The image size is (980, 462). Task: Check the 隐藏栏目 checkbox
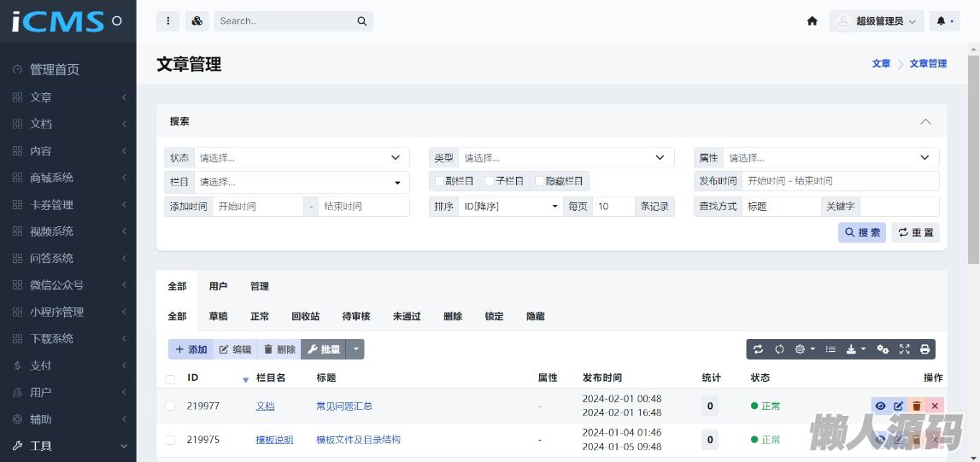pos(539,181)
